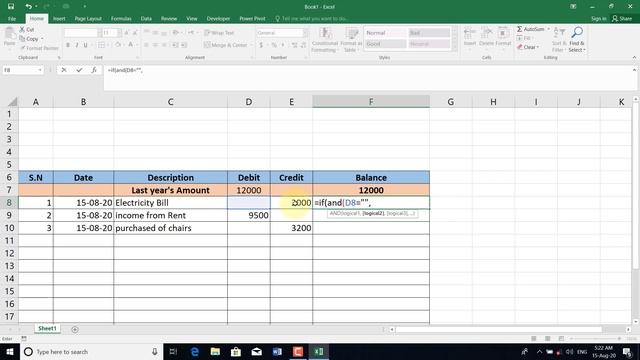The height and width of the screenshot is (360, 640).
Task: Click the Format Painter brush
Action: (22, 48)
